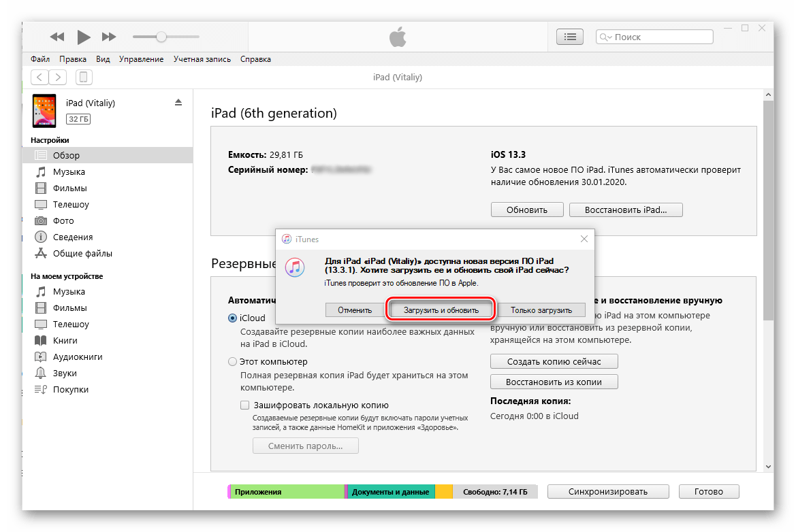The image size is (796, 532).
Task: Click Приложения storage bar segment
Action: [x=287, y=491]
